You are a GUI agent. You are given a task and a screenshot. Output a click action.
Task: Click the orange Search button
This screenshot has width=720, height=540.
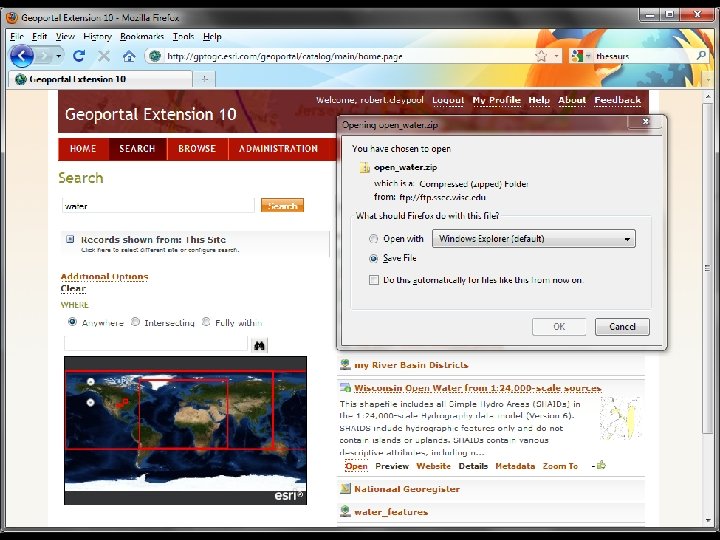pyautogui.click(x=282, y=205)
